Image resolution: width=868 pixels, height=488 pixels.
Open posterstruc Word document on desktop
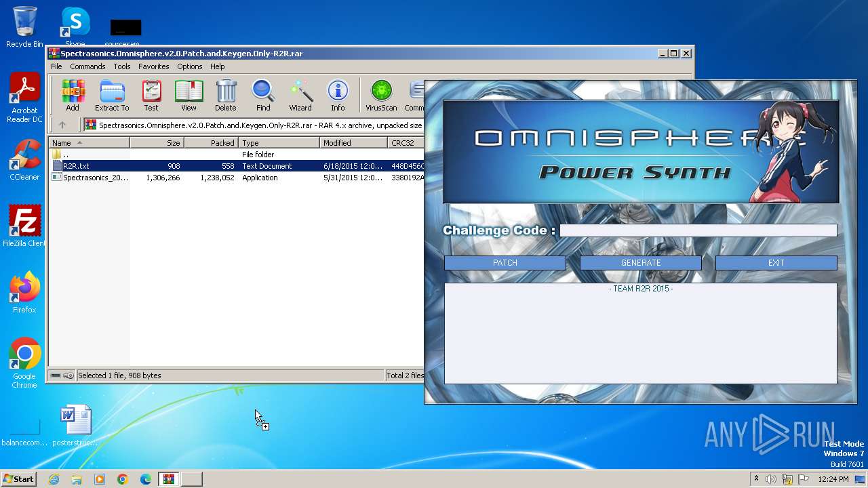pyautogui.click(x=75, y=426)
